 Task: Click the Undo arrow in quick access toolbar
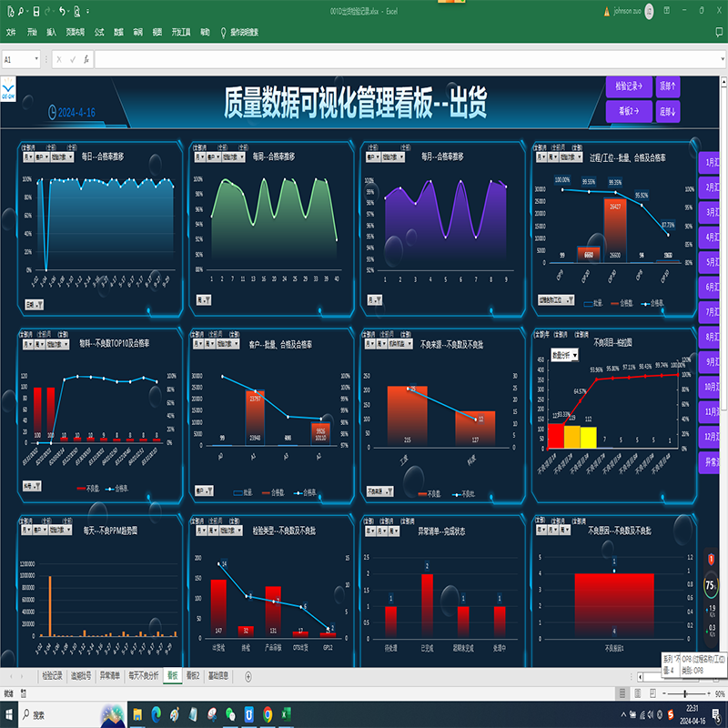pos(62,12)
